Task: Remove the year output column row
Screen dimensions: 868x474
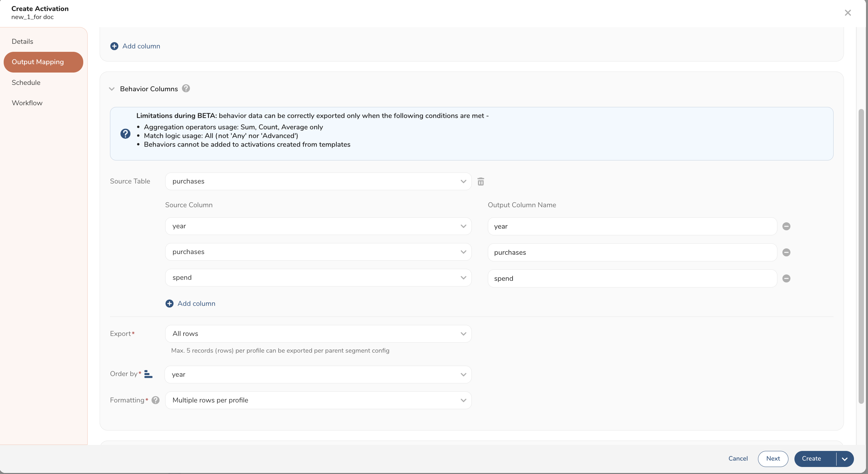Action: click(786, 226)
